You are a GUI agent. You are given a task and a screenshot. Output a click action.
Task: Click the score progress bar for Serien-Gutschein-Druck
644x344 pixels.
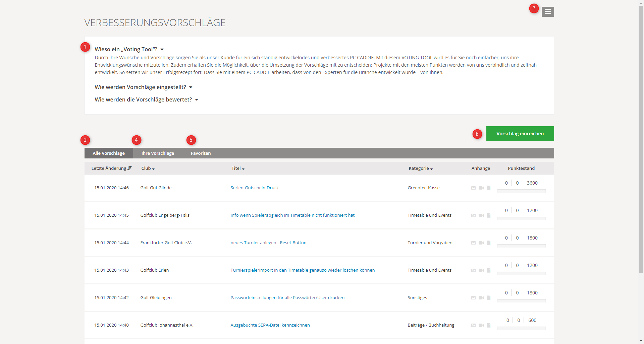click(x=521, y=191)
